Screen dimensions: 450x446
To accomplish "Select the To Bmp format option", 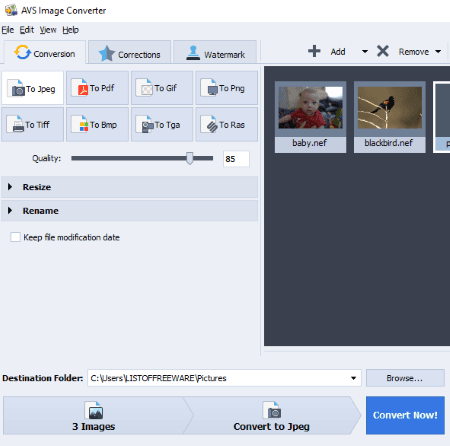I will [x=97, y=125].
